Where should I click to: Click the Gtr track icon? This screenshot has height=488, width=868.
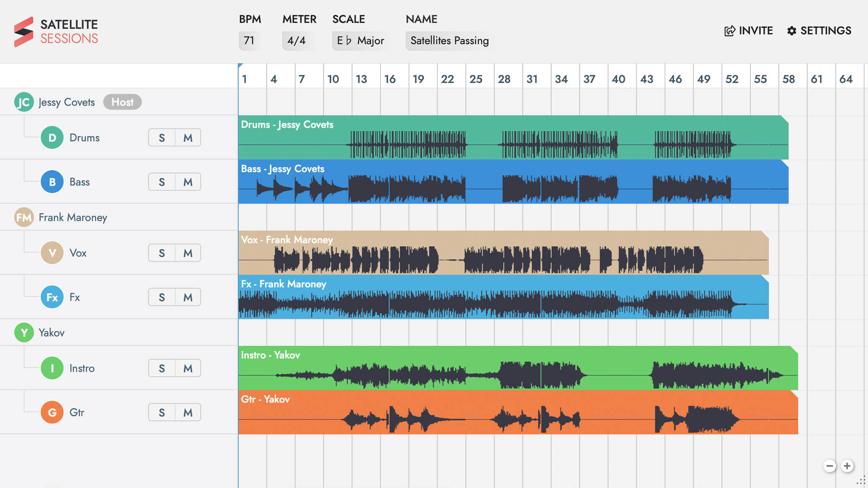[x=52, y=412]
